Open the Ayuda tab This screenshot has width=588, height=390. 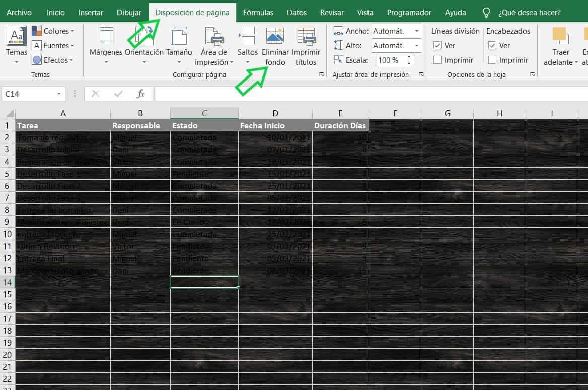click(455, 13)
